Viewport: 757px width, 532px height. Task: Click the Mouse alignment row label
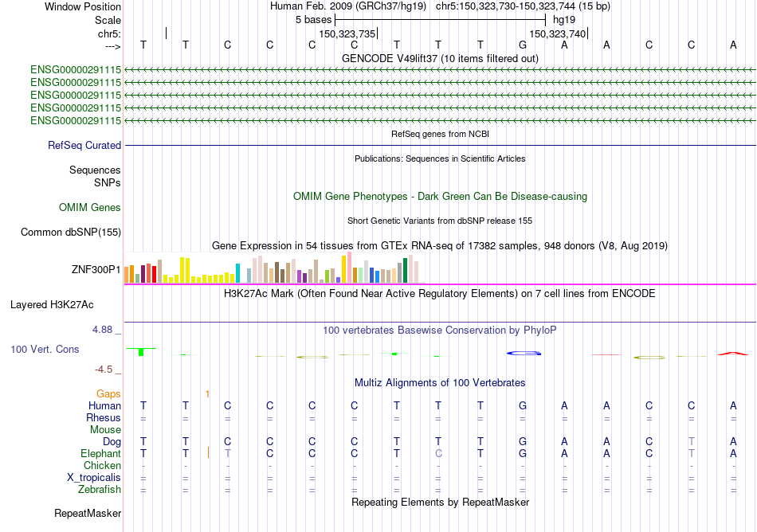(x=106, y=430)
